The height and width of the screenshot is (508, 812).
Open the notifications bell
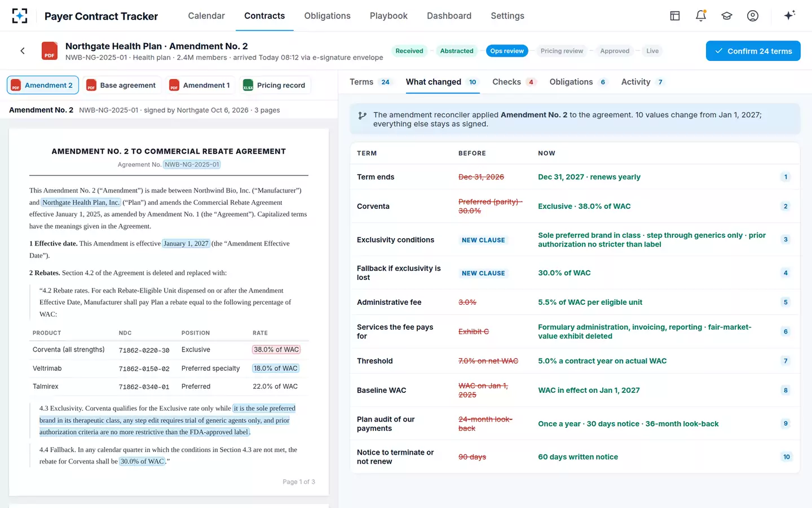(x=701, y=16)
